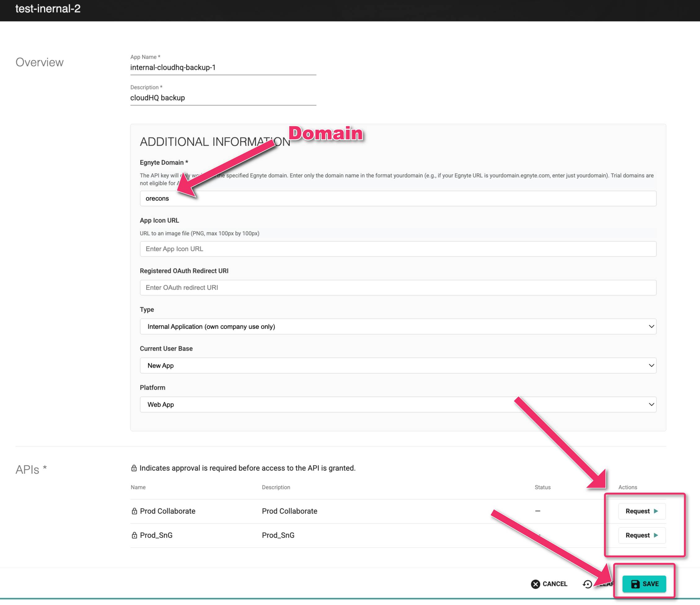Open the Platform Web App dropdown

[398, 404]
